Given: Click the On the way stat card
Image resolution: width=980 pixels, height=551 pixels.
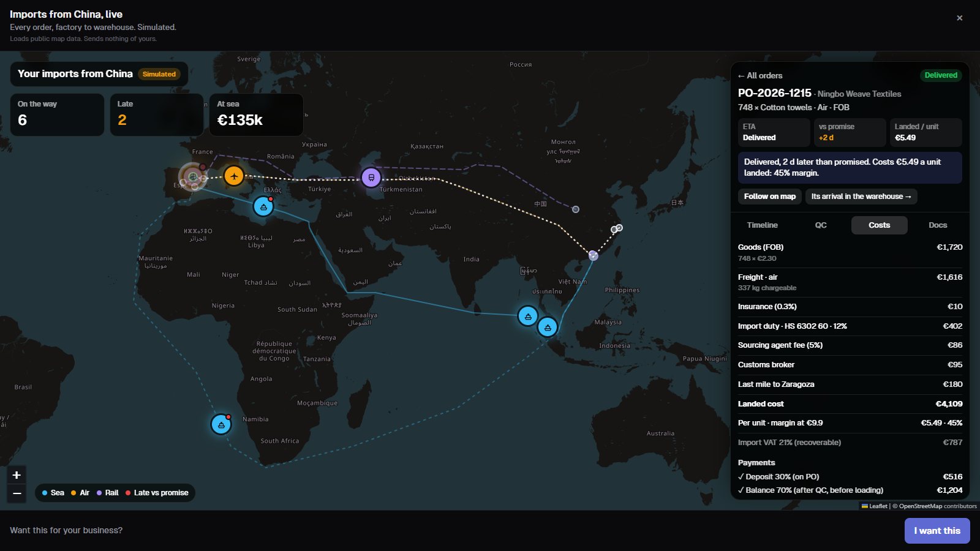Looking at the screenshot, I should (x=58, y=114).
